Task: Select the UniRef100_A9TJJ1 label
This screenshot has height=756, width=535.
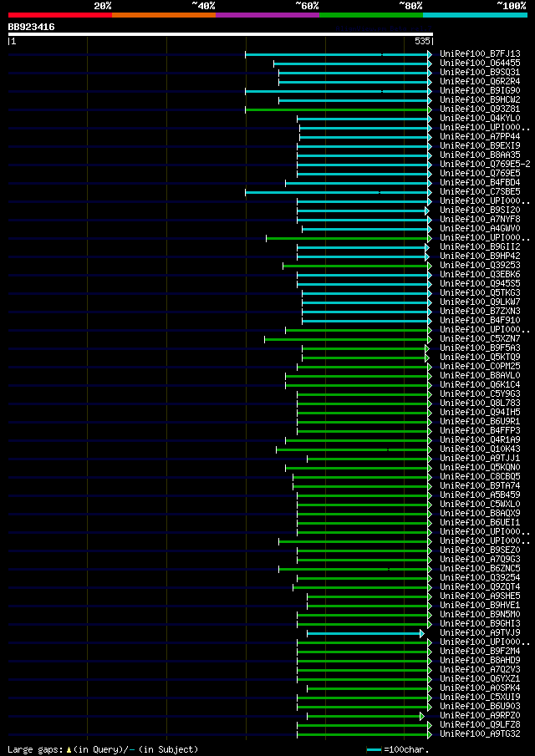Action: 480,458
